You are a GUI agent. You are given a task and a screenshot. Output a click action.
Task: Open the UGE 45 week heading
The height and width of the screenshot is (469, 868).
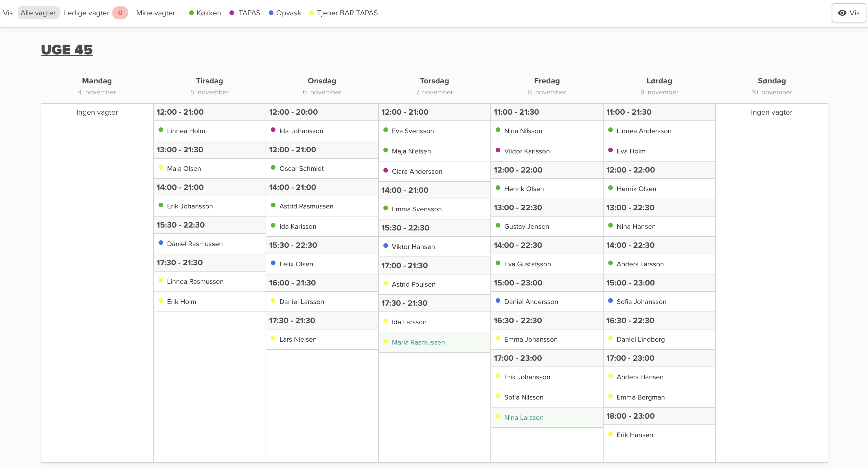pos(67,50)
